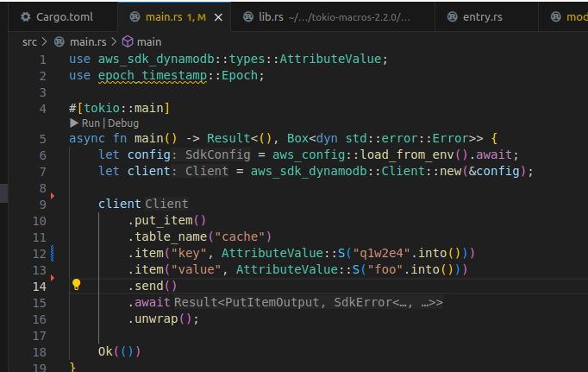Click the Rust file icon in breadcrumb path
This screenshot has height=372, width=588.
[59, 41]
